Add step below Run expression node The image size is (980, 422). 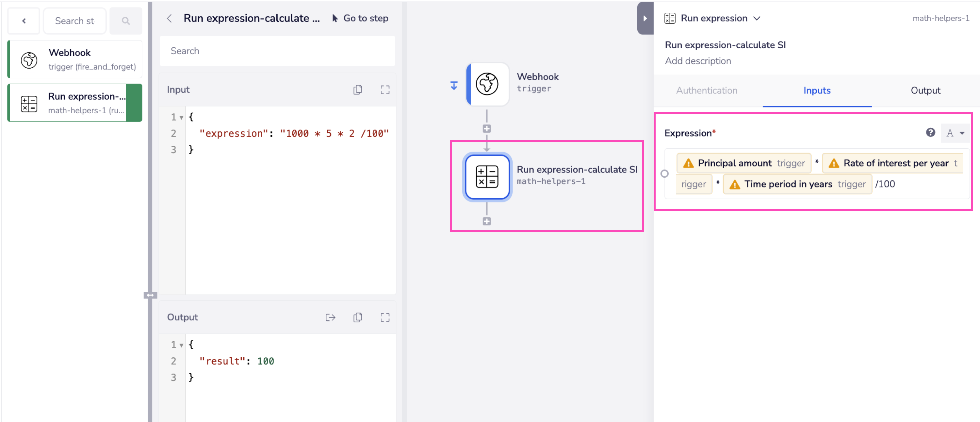tap(487, 221)
